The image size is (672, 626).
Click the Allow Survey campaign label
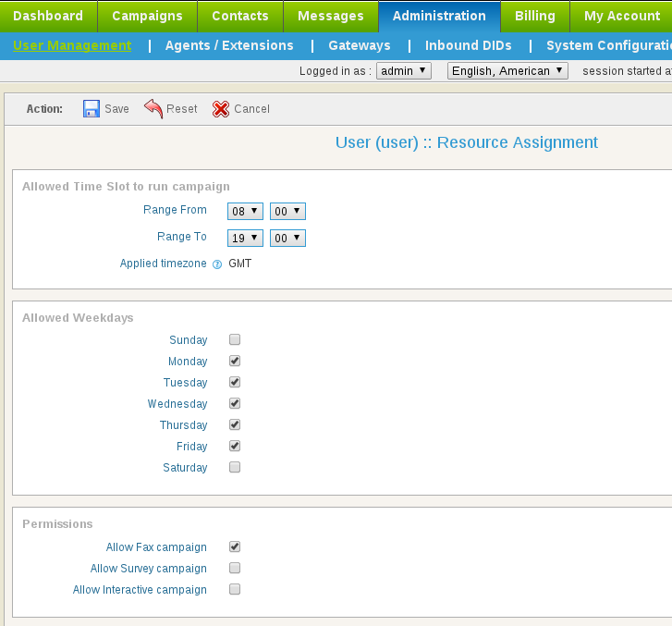click(149, 569)
